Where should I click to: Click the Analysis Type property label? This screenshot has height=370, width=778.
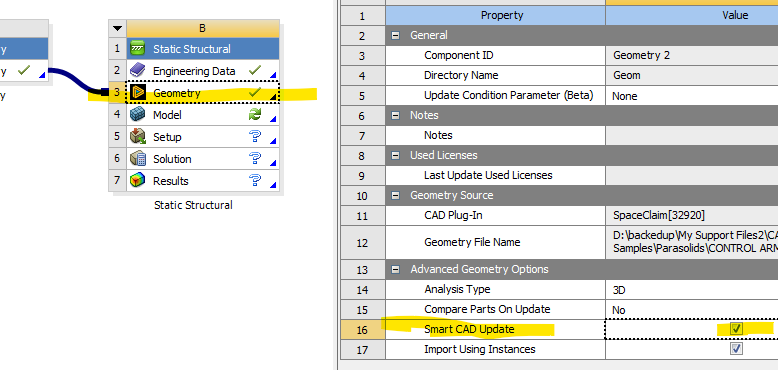(x=457, y=289)
